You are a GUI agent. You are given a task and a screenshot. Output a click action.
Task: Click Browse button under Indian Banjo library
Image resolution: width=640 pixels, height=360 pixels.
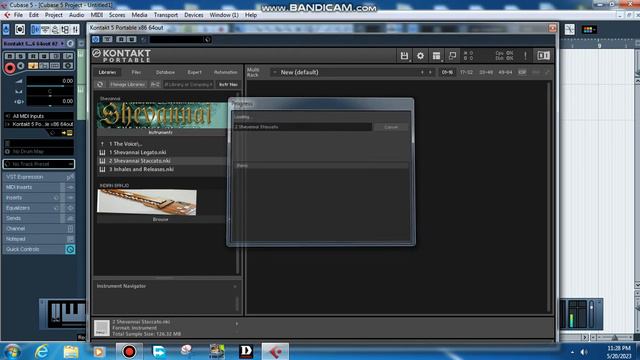[x=161, y=219]
